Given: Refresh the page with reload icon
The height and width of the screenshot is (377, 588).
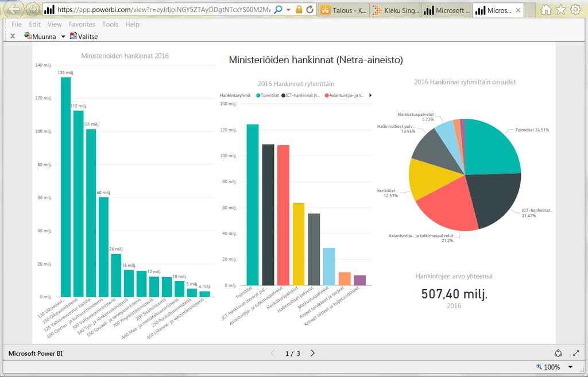Looking at the screenshot, I should pyautogui.click(x=310, y=10).
